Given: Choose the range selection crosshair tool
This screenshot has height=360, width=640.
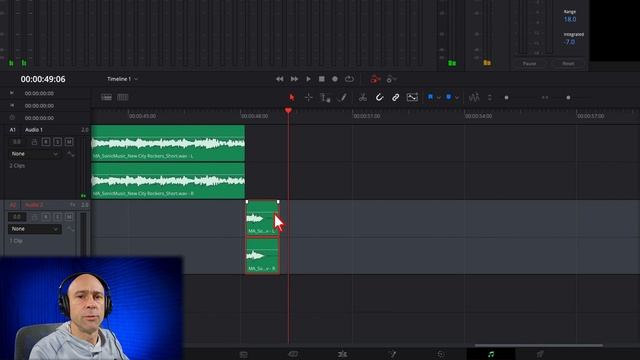Looking at the screenshot, I should (x=309, y=98).
